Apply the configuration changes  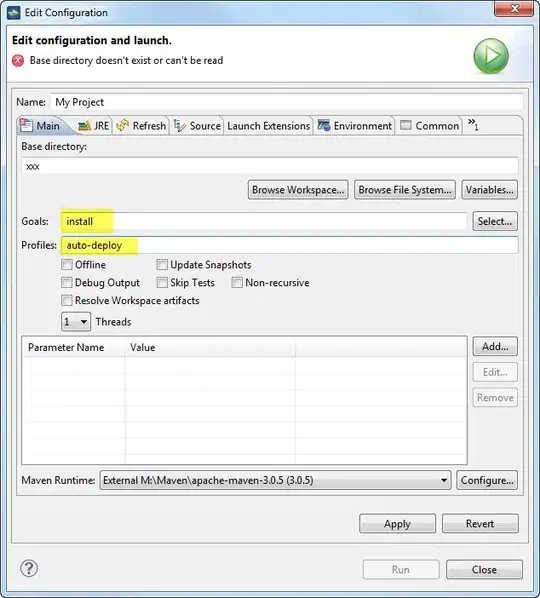click(x=397, y=524)
